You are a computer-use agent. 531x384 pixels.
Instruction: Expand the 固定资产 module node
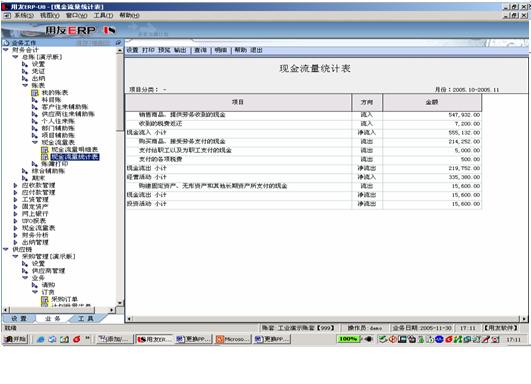15,207
